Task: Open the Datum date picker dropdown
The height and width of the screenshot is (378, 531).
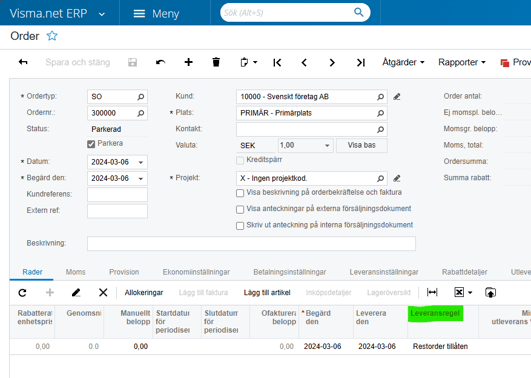Action: coord(141,162)
